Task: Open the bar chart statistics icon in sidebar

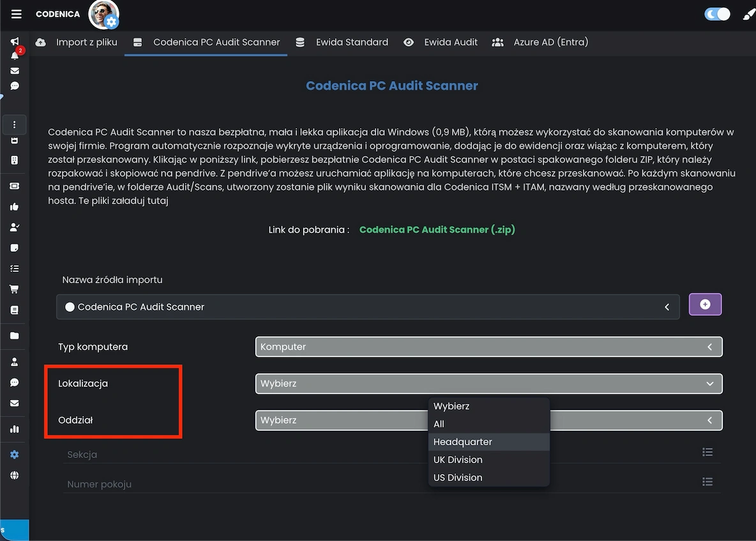Action: click(x=14, y=429)
